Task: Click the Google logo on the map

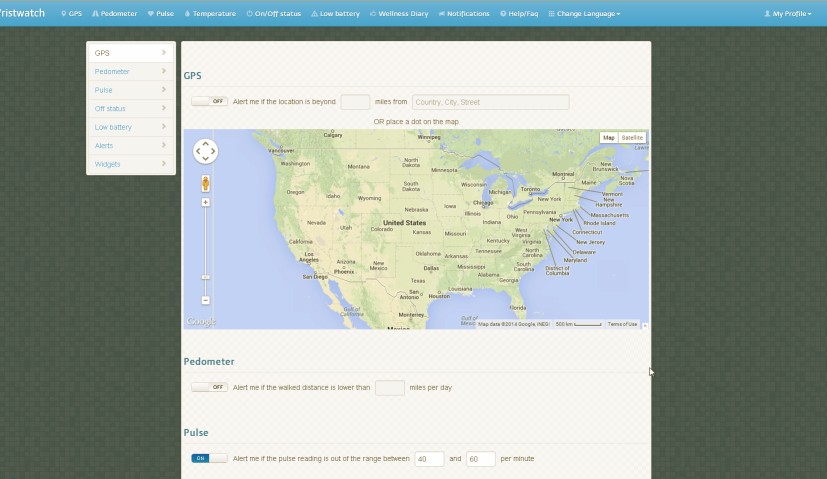Action: 201,321
